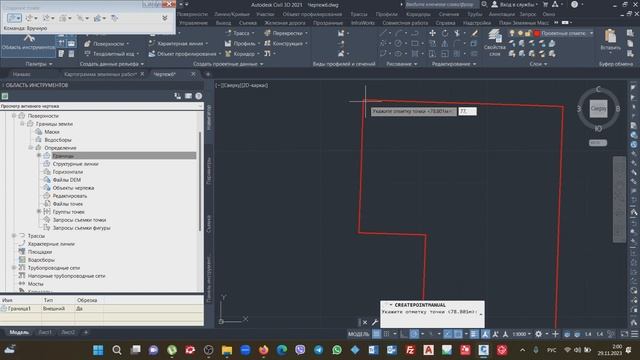Toggle the grid display in status bar
This screenshot has height=360, width=640.
click(x=376, y=334)
